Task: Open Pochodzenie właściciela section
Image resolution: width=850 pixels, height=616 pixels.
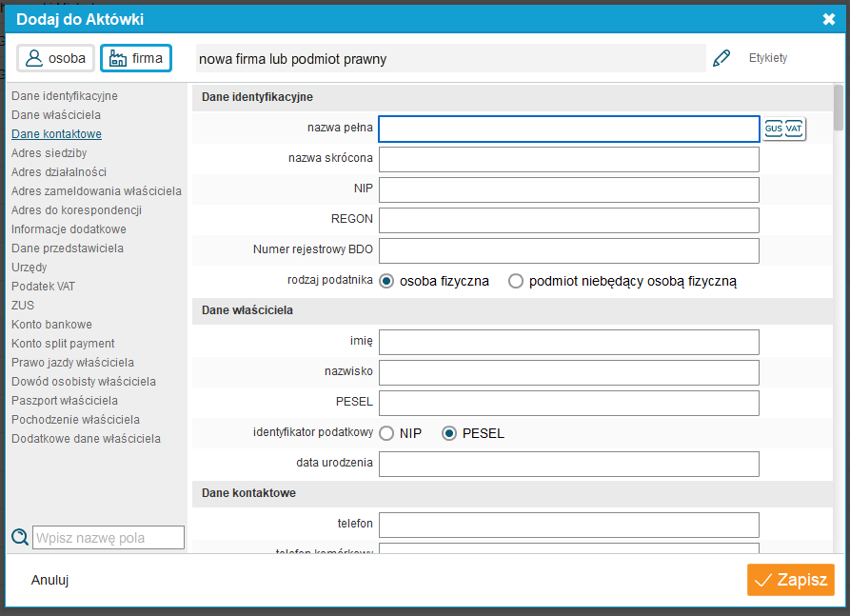Action: (75, 419)
